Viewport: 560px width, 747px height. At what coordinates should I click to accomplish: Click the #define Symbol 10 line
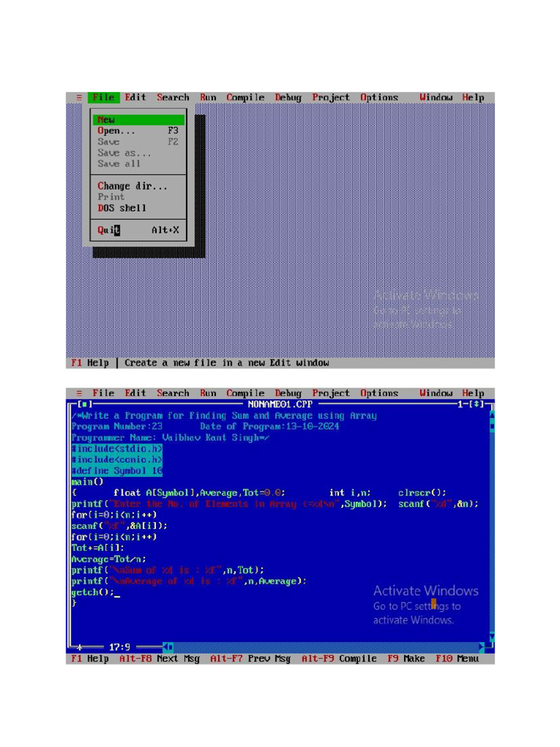coord(117,471)
